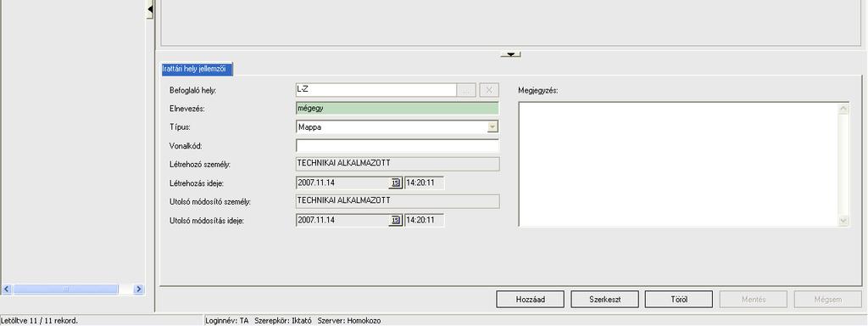This screenshot has height=326, width=868.
Task: Click Utolsó módosító személy field value
Action: click(x=398, y=201)
